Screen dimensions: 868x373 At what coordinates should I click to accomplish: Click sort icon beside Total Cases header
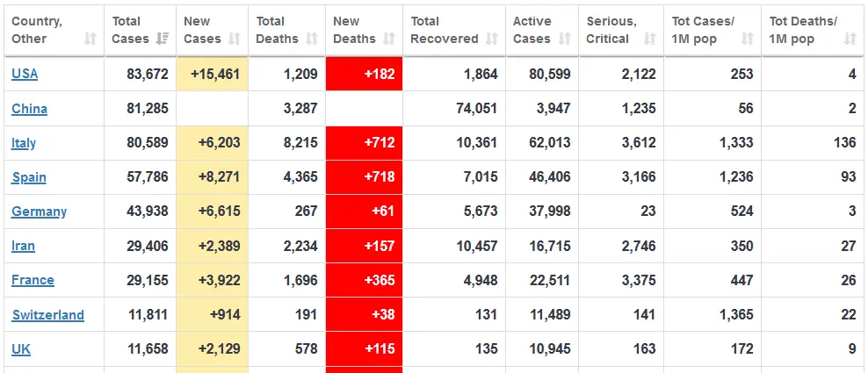tap(162, 39)
